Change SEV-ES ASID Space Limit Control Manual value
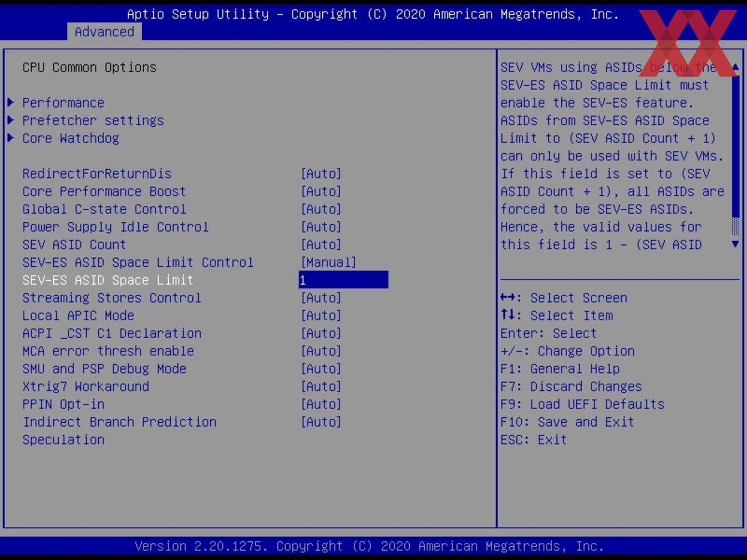 click(328, 262)
